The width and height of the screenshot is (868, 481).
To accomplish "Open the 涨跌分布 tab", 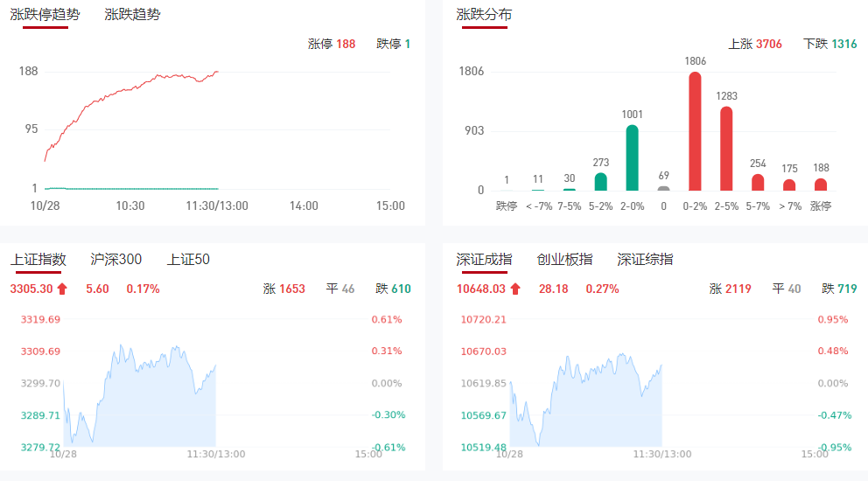I will click(484, 15).
